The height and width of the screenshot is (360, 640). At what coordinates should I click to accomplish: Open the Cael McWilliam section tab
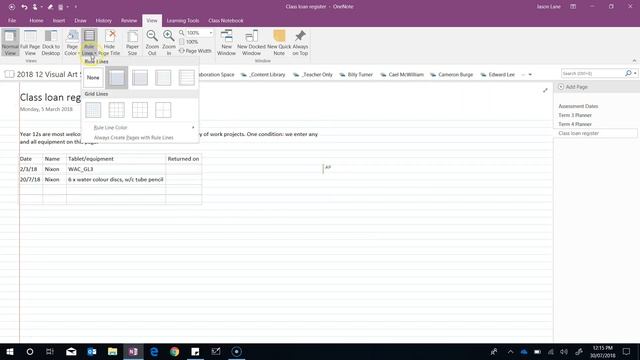(x=402, y=75)
